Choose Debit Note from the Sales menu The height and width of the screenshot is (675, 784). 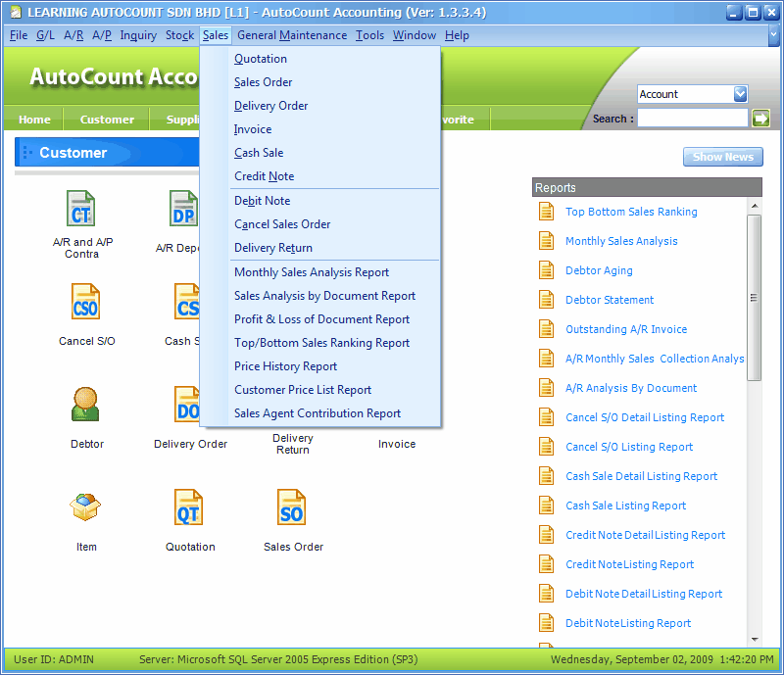pos(320,201)
